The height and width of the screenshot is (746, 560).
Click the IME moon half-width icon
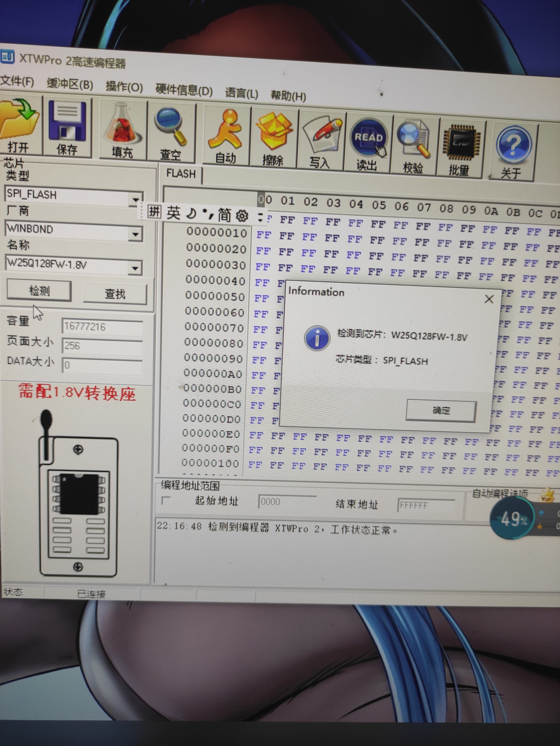[192, 214]
